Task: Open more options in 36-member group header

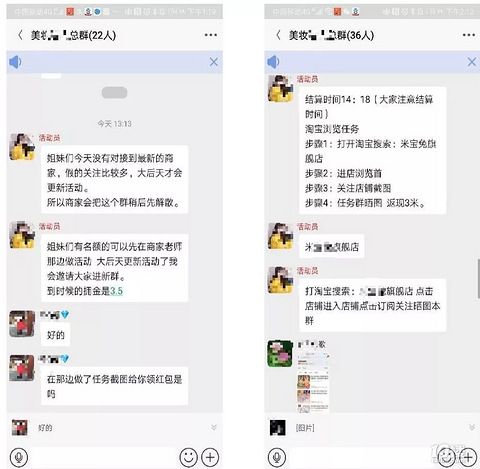Action: [469, 35]
